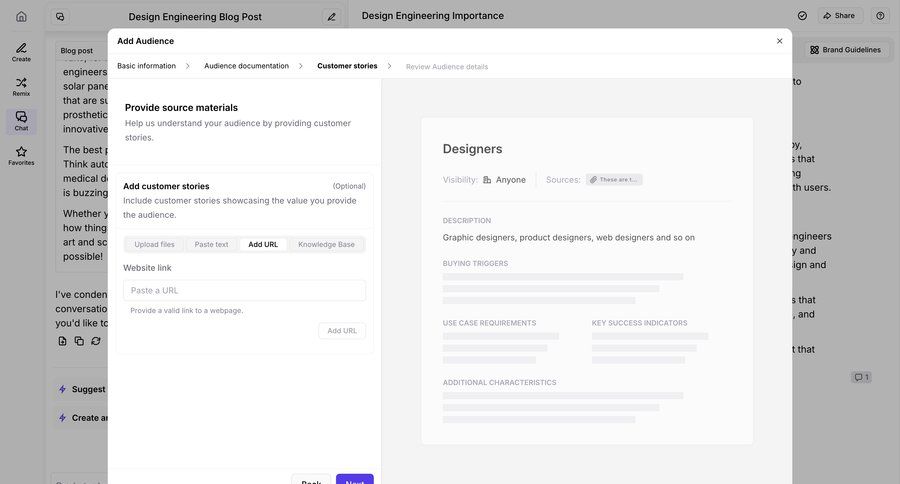
Task: Switch to the Paste text tab
Action: pyautogui.click(x=211, y=244)
